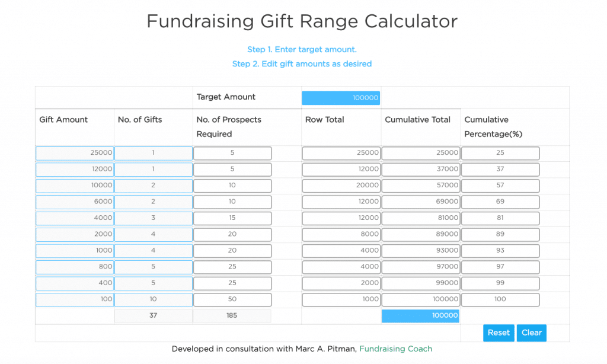Click the Cumulative Percentage field showing 100
The width and height of the screenshot is (607, 364).
(500, 299)
